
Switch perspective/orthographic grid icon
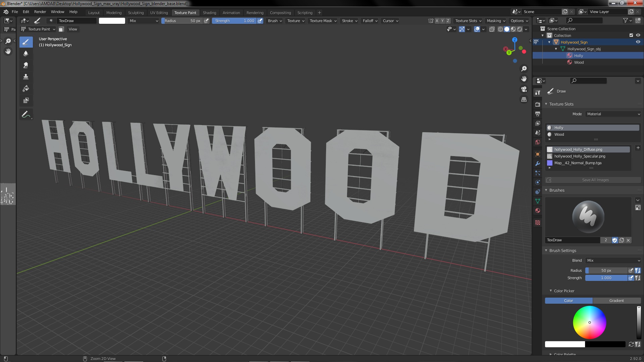click(x=524, y=100)
